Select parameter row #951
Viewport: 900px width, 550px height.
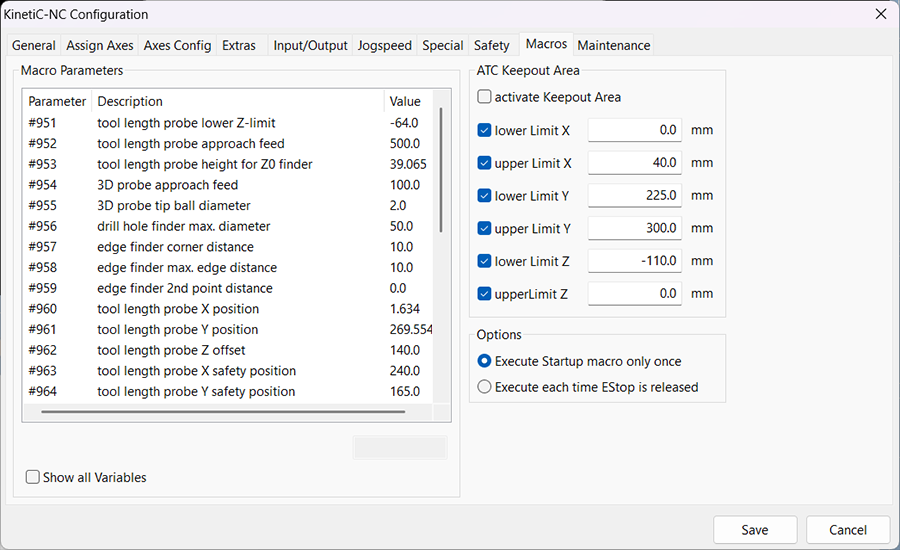[x=228, y=123]
